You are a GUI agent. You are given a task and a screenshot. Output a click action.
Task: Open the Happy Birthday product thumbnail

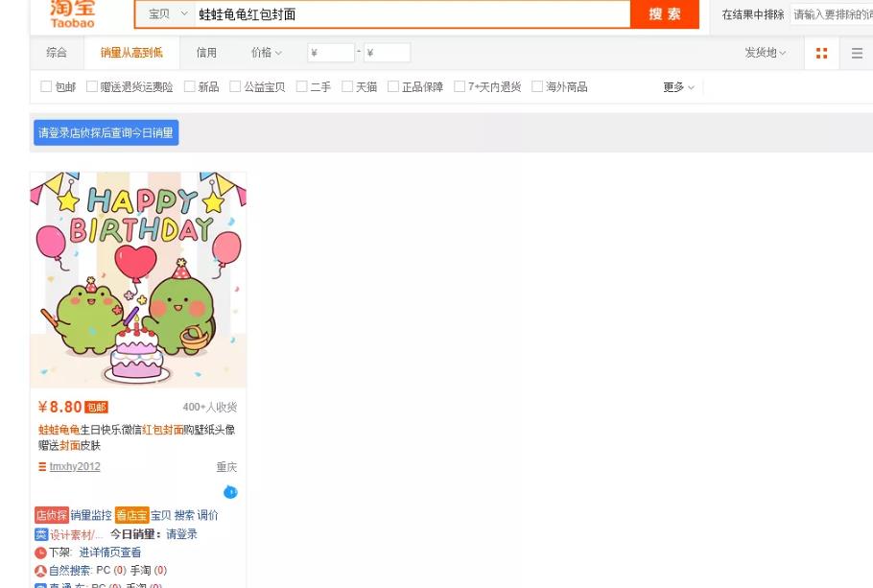(x=138, y=279)
